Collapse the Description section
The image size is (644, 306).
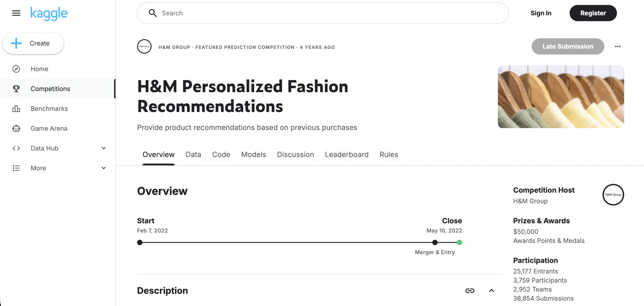(x=491, y=291)
